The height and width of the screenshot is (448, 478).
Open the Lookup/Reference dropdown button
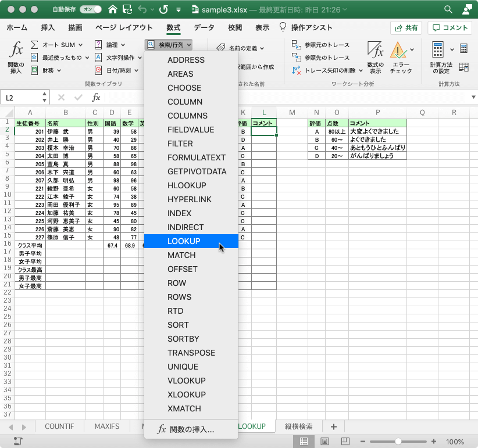click(169, 45)
